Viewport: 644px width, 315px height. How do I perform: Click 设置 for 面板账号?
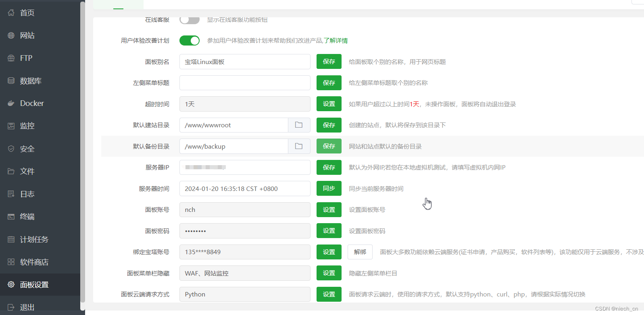pyautogui.click(x=329, y=209)
